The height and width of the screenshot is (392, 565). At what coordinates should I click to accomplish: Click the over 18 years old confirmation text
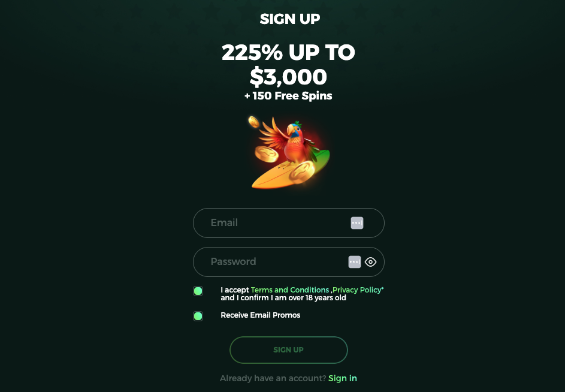[283, 298]
